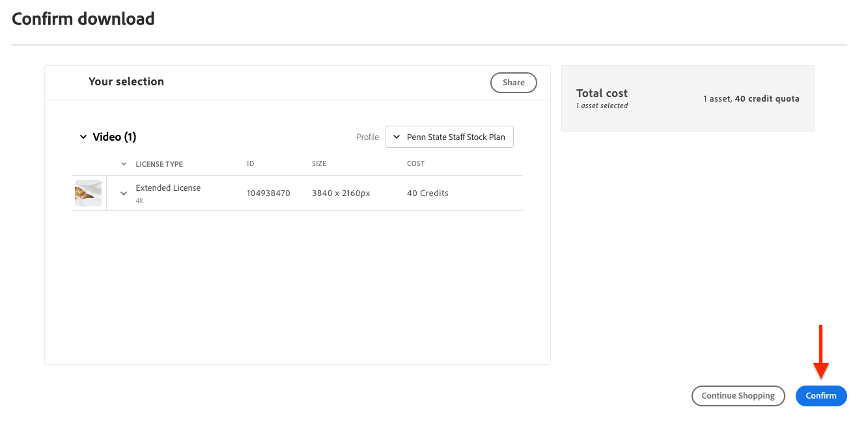The image size is (868, 422).
Task: Click the Share button
Action: click(x=513, y=83)
